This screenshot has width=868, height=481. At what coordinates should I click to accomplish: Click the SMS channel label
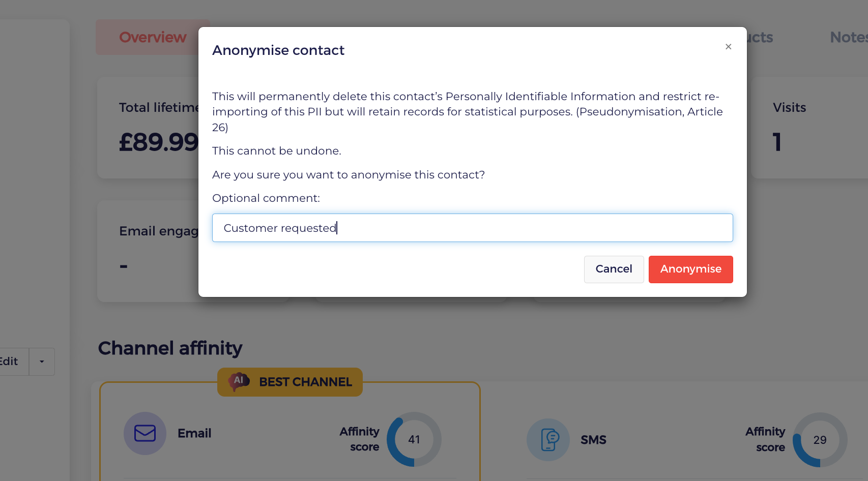pos(593,440)
